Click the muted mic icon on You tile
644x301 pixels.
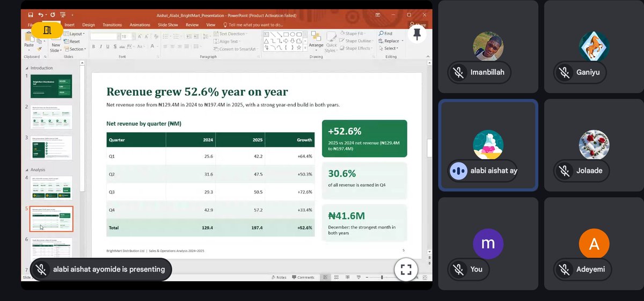[458, 269]
